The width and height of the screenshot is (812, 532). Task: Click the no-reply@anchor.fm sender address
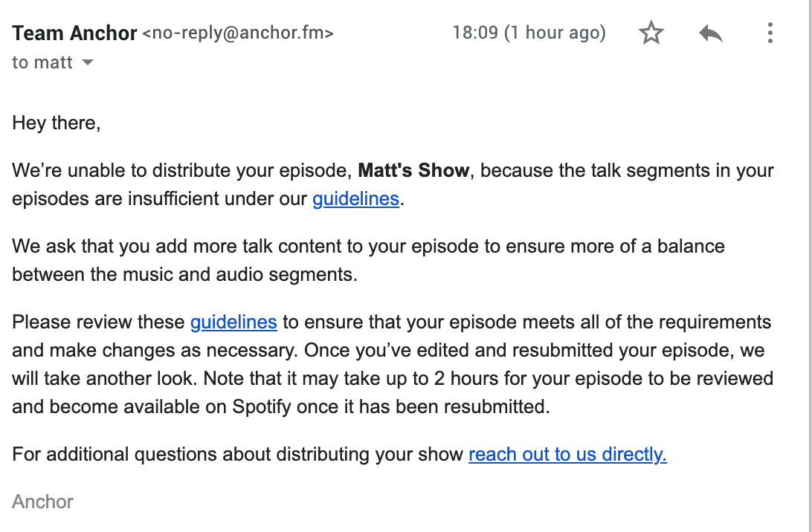click(238, 33)
